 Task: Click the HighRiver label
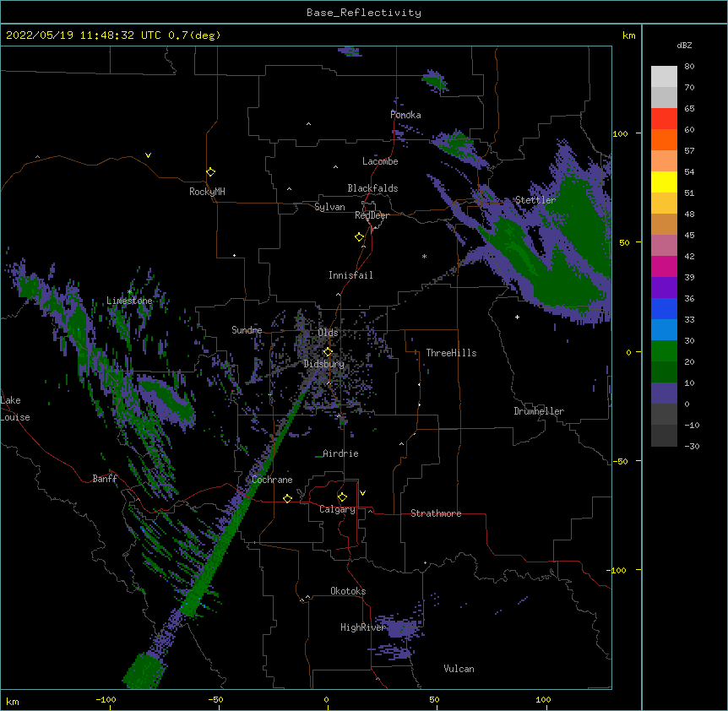click(363, 627)
